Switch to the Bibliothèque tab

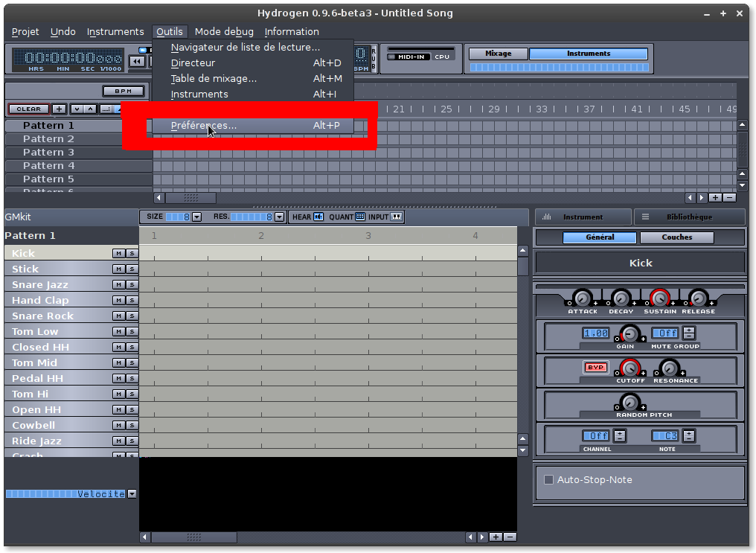tap(690, 217)
